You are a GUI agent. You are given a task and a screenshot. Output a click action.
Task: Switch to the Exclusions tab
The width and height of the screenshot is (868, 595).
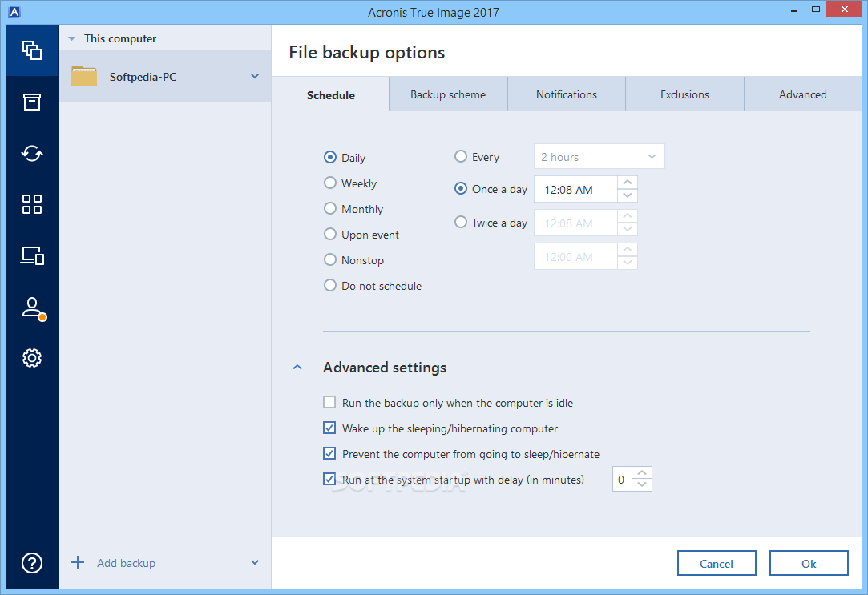[684, 94]
